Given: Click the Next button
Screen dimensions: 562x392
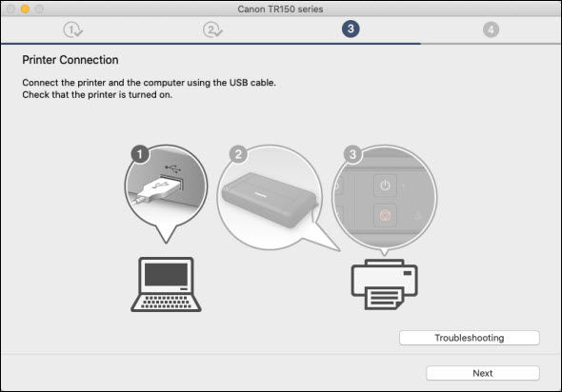Looking at the screenshot, I should (x=483, y=373).
